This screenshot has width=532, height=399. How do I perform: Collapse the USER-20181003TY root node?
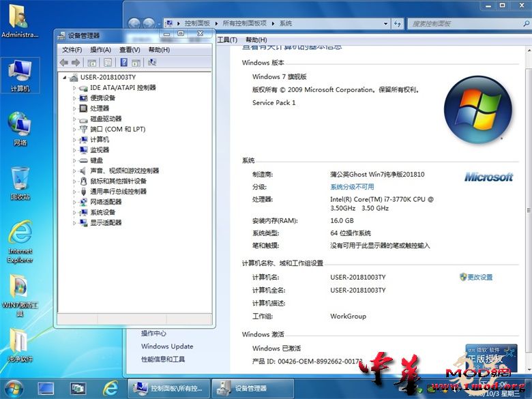65,77
